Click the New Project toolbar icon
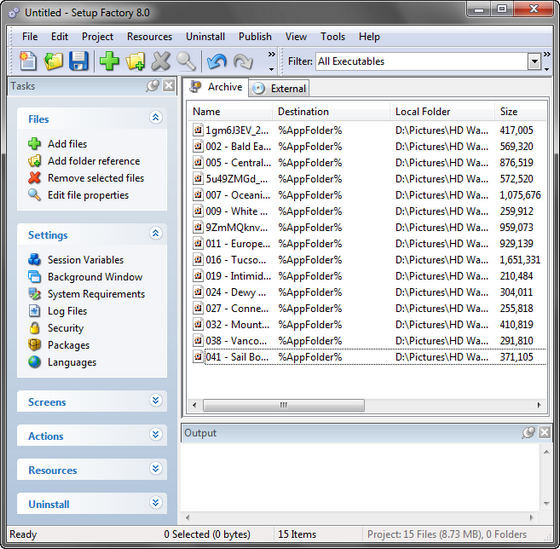The height and width of the screenshot is (549, 560). tap(28, 61)
